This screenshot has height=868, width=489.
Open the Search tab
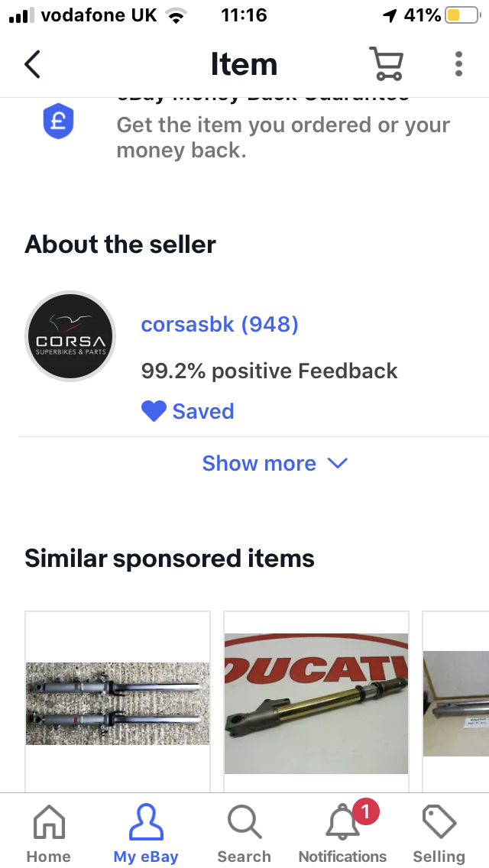(x=244, y=834)
